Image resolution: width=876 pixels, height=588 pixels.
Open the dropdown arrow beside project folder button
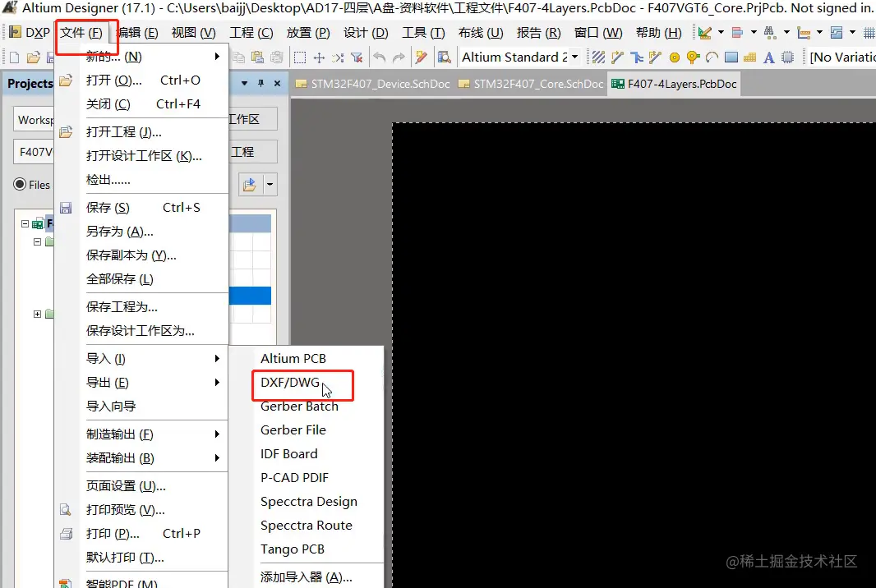click(270, 184)
